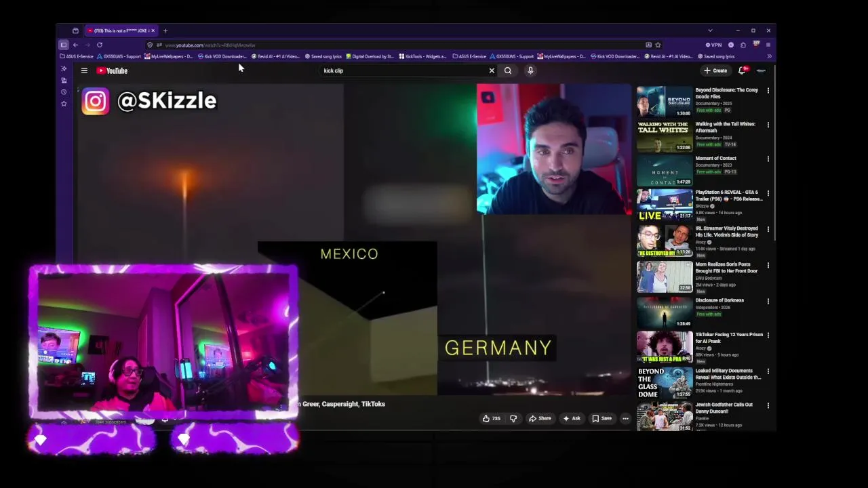Open the top sidebar icon in browser side panel
The image size is (868, 488).
(x=64, y=68)
